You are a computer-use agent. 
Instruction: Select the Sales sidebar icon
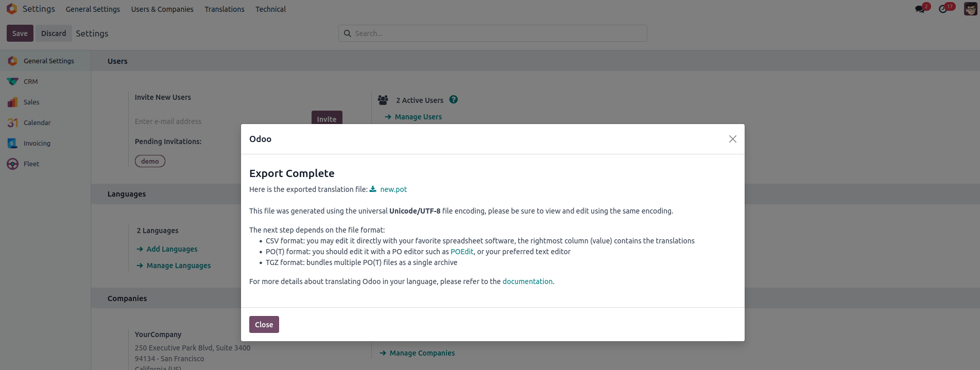tap(13, 102)
